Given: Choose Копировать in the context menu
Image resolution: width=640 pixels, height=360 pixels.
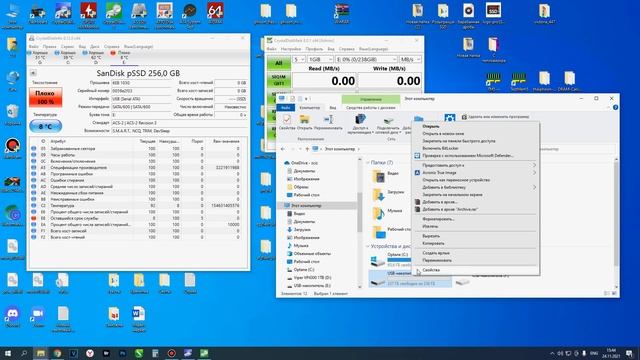Looking at the screenshot, I should pyautogui.click(x=476, y=243).
